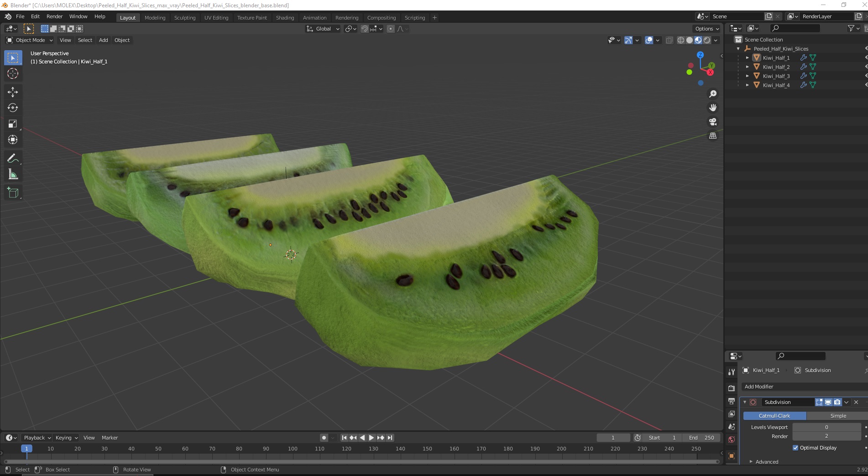The image size is (868, 476).
Task: Toggle snapping magnet
Action: [365, 29]
